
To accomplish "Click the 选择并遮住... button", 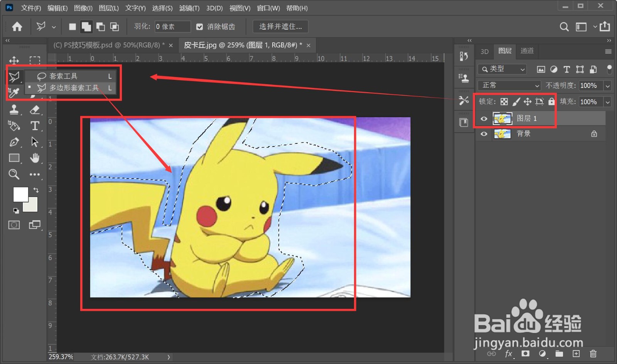I will point(280,27).
